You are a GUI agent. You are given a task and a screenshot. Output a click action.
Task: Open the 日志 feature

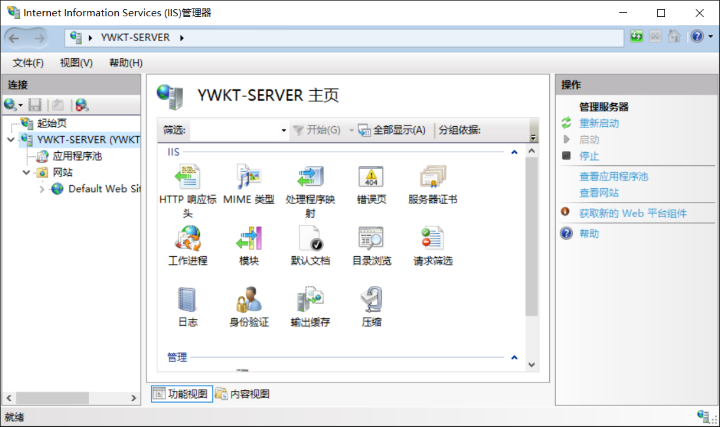click(187, 307)
